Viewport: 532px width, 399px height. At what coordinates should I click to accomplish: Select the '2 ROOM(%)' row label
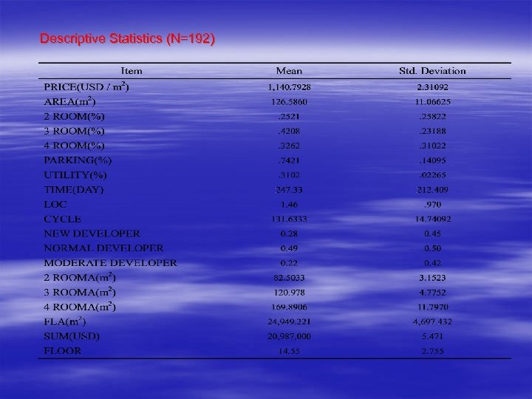(x=74, y=117)
